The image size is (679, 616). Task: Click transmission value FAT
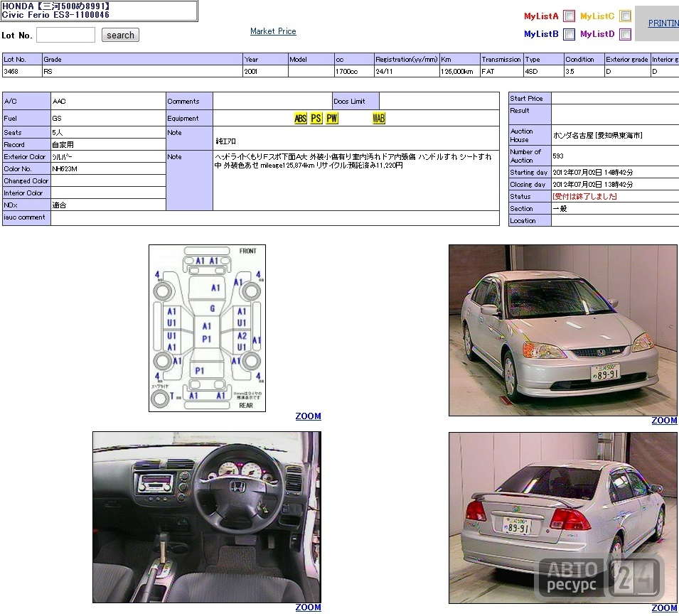[488, 71]
